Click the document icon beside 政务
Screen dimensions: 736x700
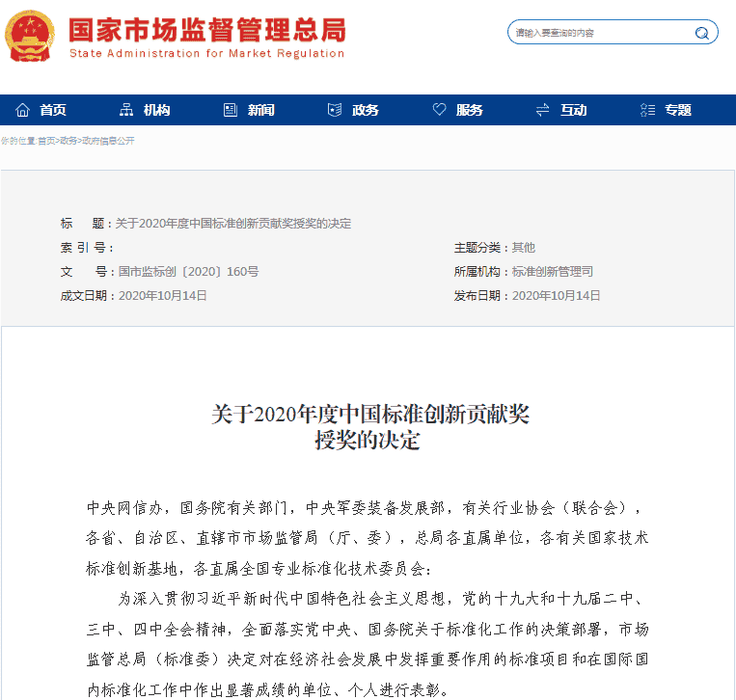coord(335,110)
